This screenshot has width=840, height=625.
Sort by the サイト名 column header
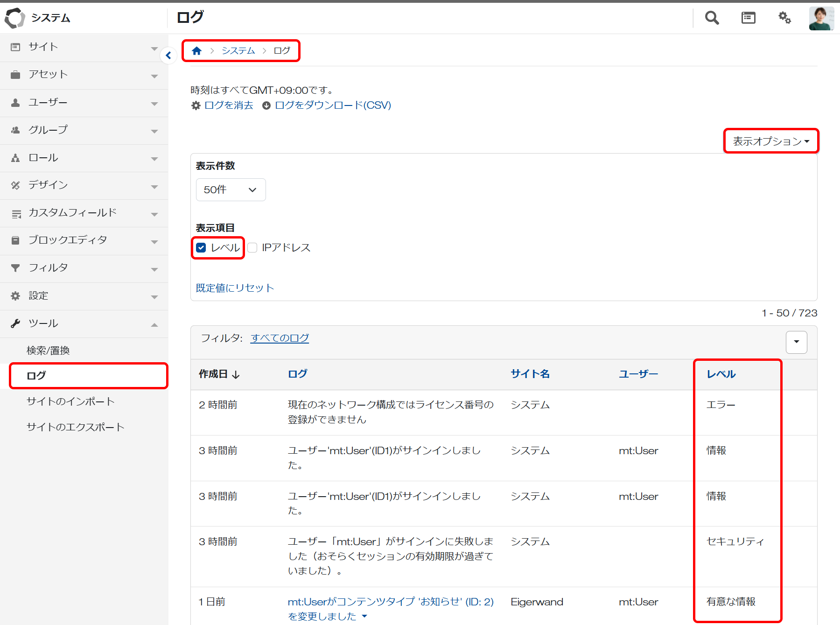click(530, 374)
